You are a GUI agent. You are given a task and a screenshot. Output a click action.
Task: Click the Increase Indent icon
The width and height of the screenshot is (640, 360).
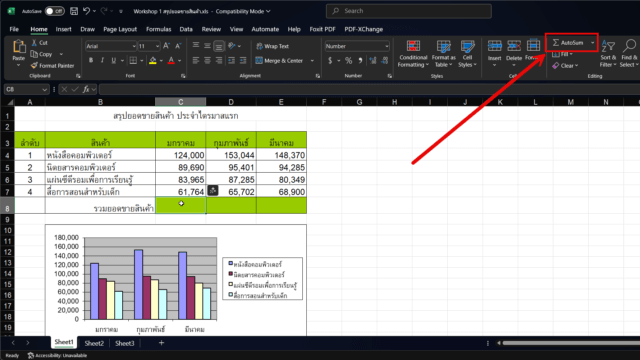pos(243,60)
